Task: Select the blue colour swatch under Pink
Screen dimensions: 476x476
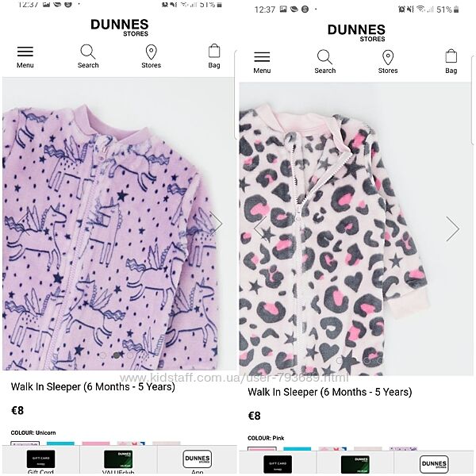Action: click(297, 449)
